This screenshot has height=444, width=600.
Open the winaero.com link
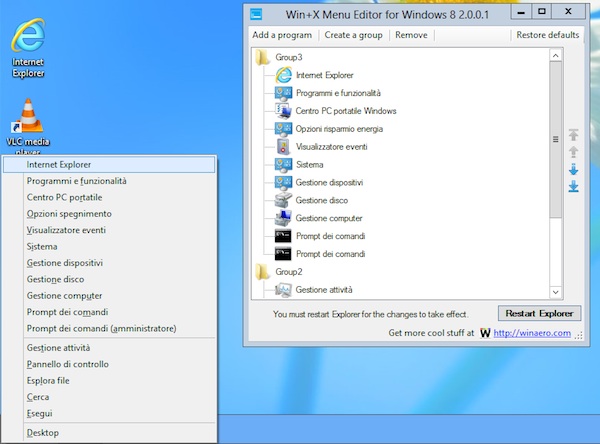pos(532,333)
